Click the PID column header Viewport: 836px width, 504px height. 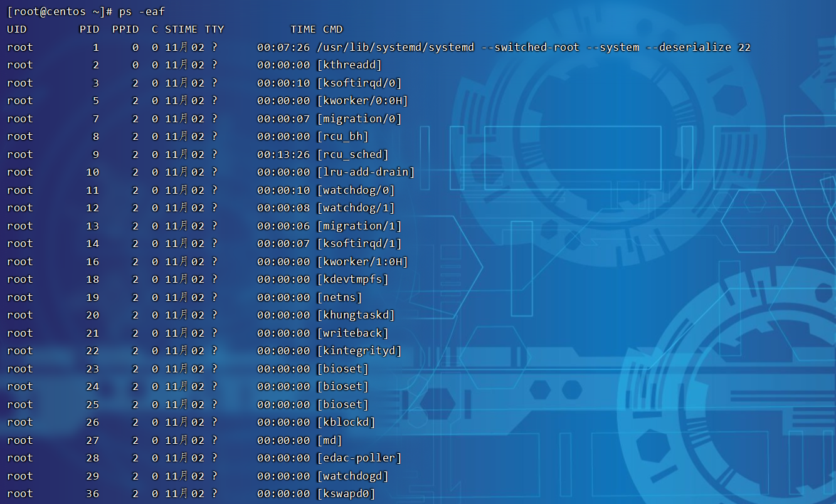click(x=90, y=29)
